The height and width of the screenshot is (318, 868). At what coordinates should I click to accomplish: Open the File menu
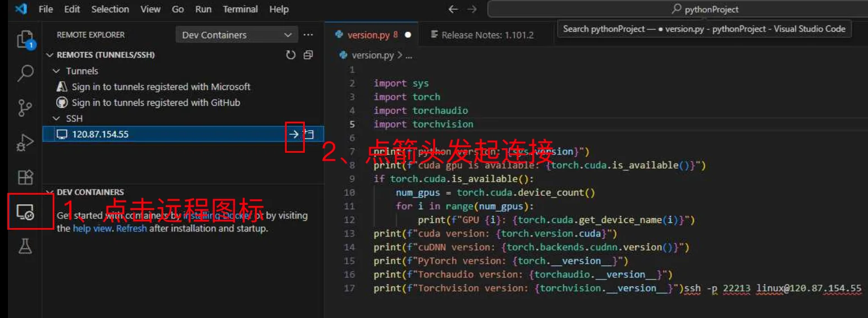click(x=46, y=9)
